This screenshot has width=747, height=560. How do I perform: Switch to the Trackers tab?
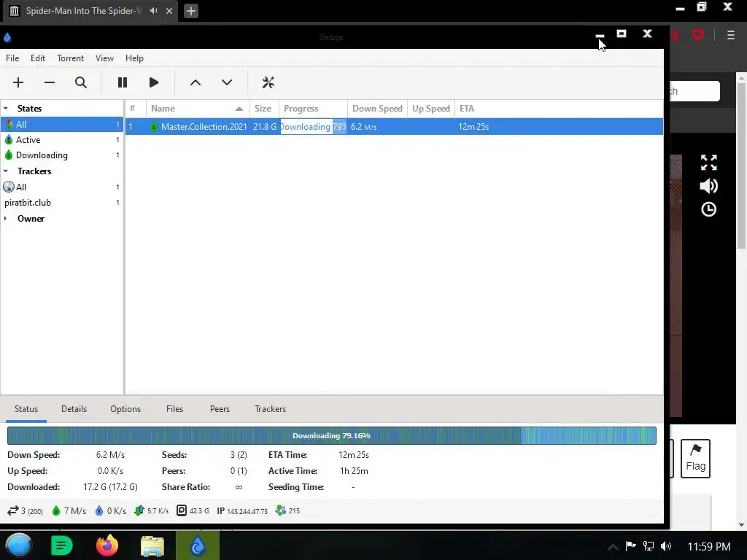click(270, 409)
